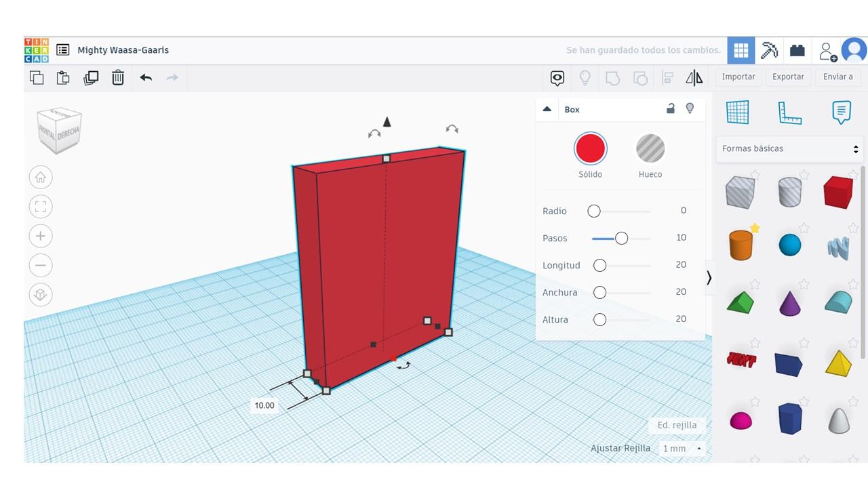Click the Ed. rejilla button
Screen dimensions: 868x488
click(677, 425)
